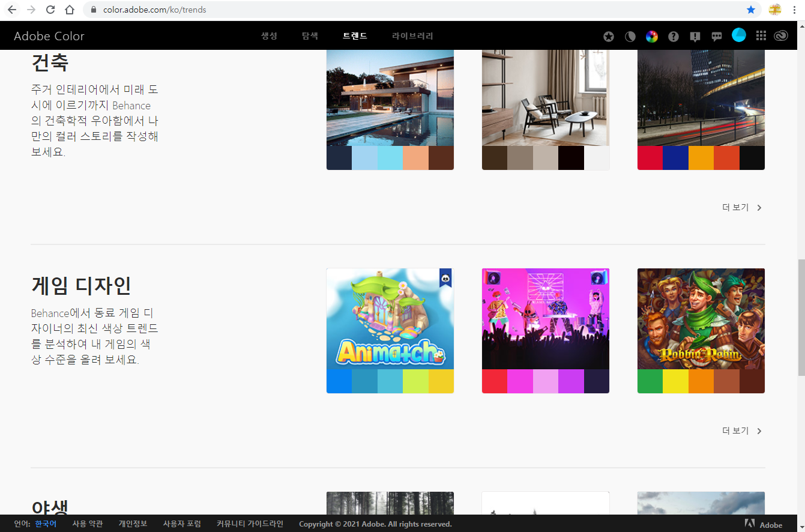Open the 탐색 tab
Viewport: 805px width, 532px height.
coord(310,36)
